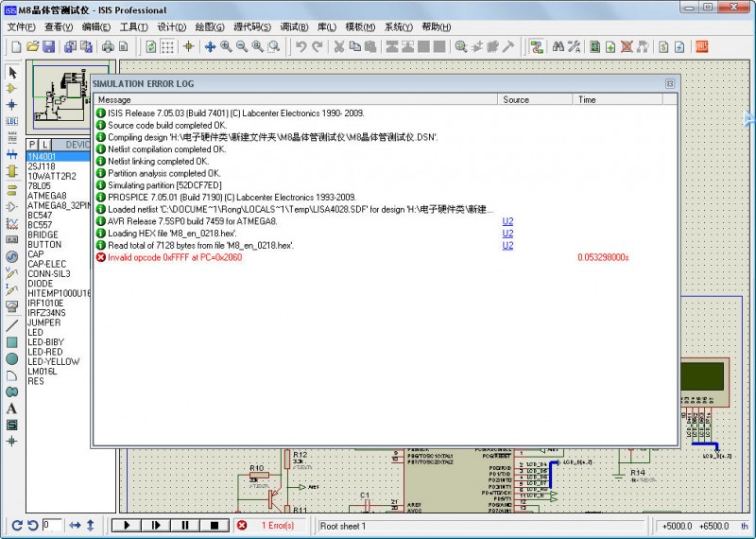This screenshot has width=756, height=539.
Task: Open the 文件 (File) menu
Action: 21,26
